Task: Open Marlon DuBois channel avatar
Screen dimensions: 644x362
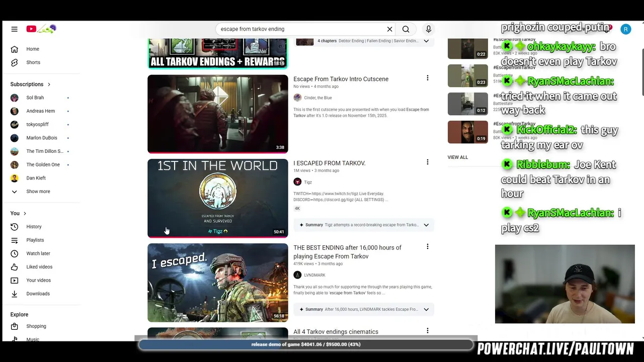Action: (x=14, y=138)
